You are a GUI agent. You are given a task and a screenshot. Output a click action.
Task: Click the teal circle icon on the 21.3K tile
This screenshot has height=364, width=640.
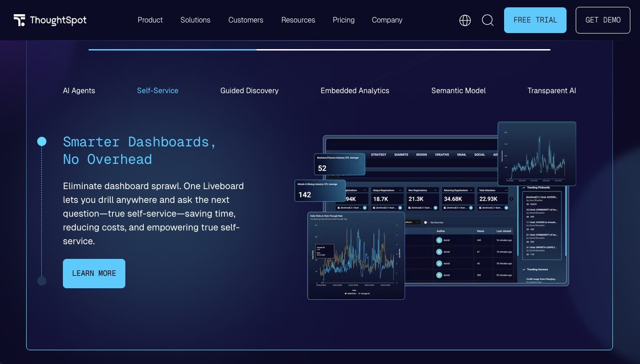[x=436, y=207]
